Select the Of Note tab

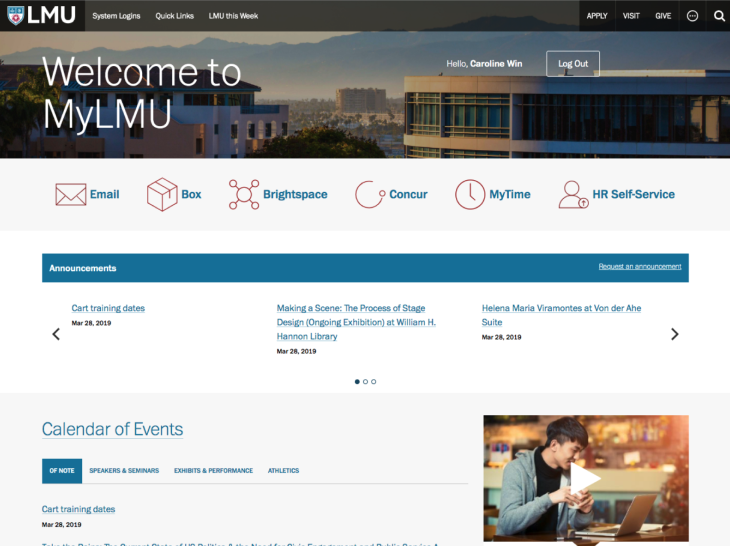click(x=62, y=471)
